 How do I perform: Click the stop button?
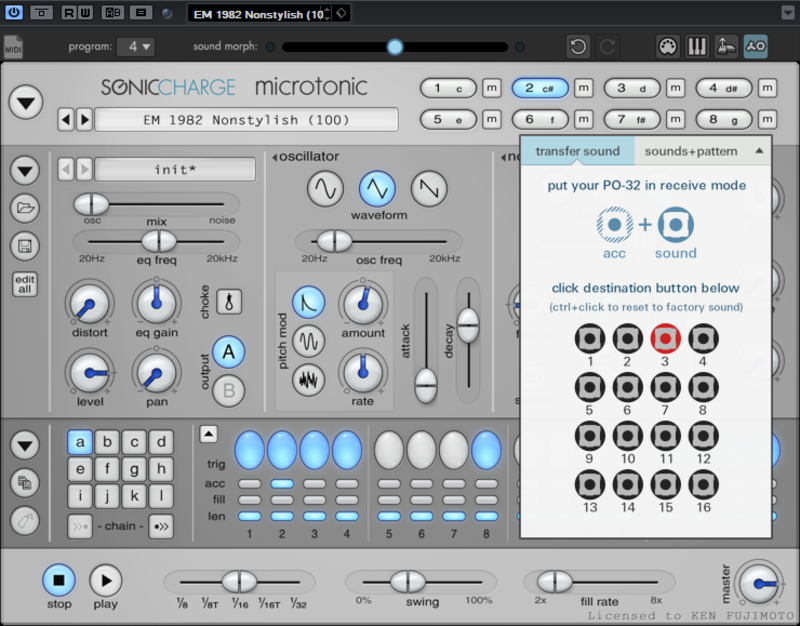(x=59, y=580)
